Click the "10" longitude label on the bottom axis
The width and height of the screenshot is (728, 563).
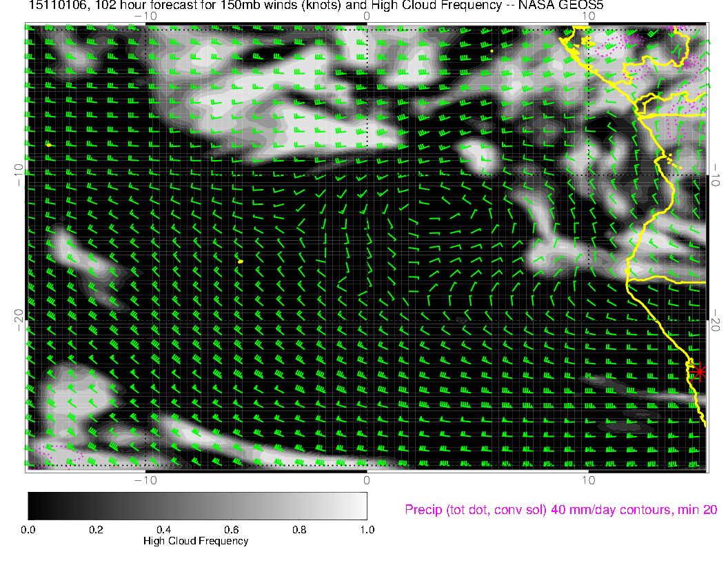coord(587,480)
